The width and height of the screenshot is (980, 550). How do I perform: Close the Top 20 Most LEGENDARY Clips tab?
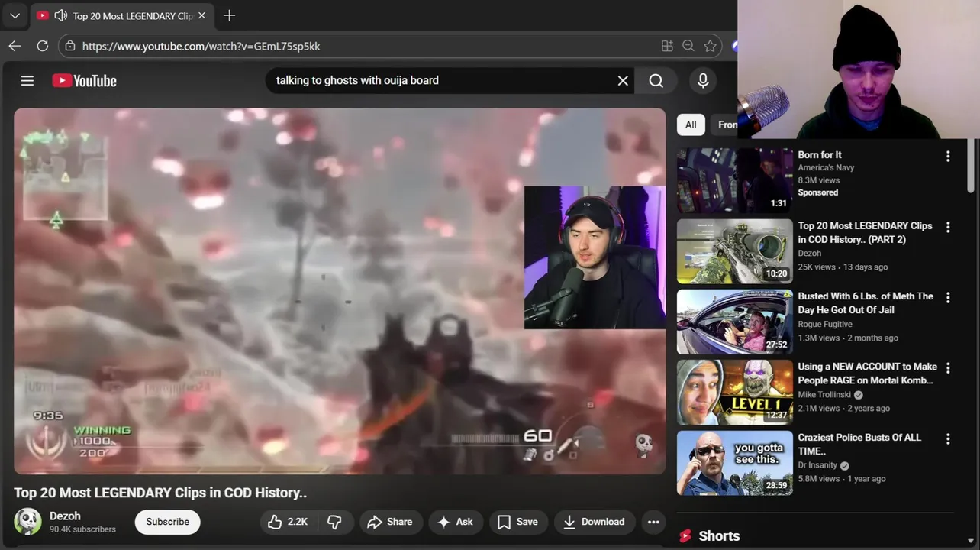tap(201, 15)
